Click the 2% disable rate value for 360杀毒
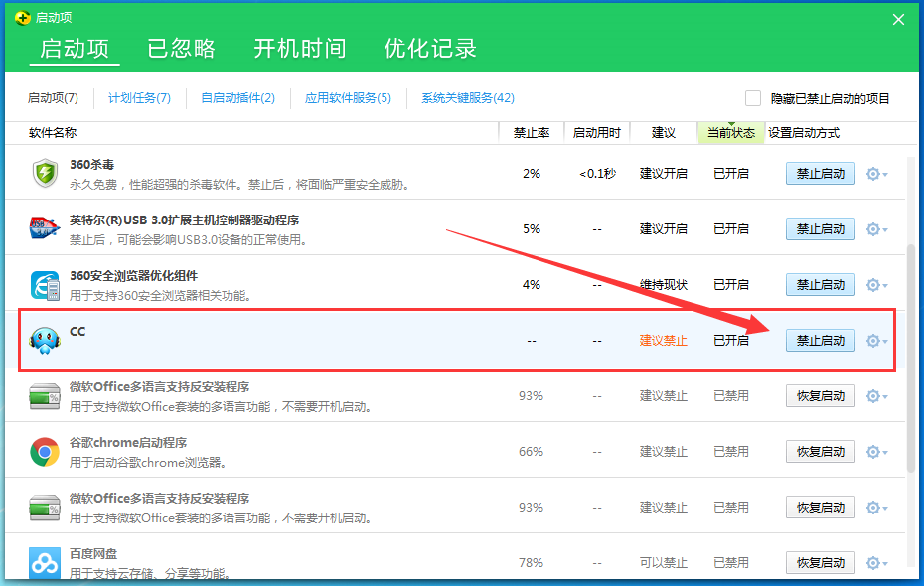The height and width of the screenshot is (586, 924). click(x=532, y=173)
